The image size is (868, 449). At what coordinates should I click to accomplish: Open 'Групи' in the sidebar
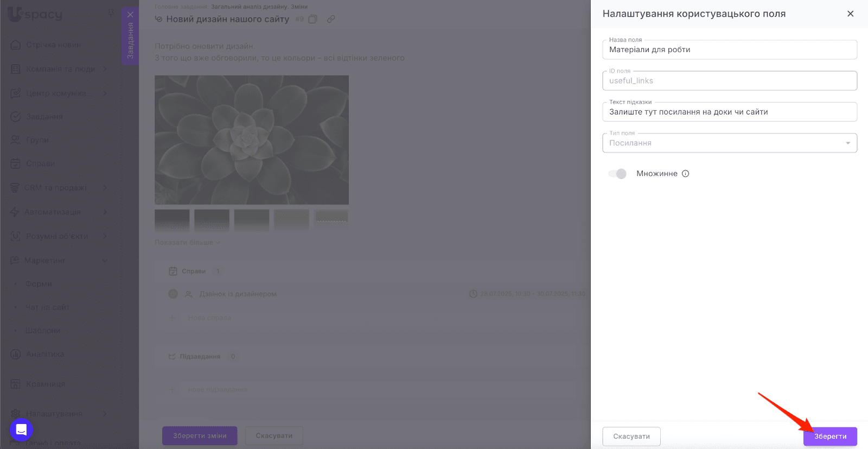[37, 140]
